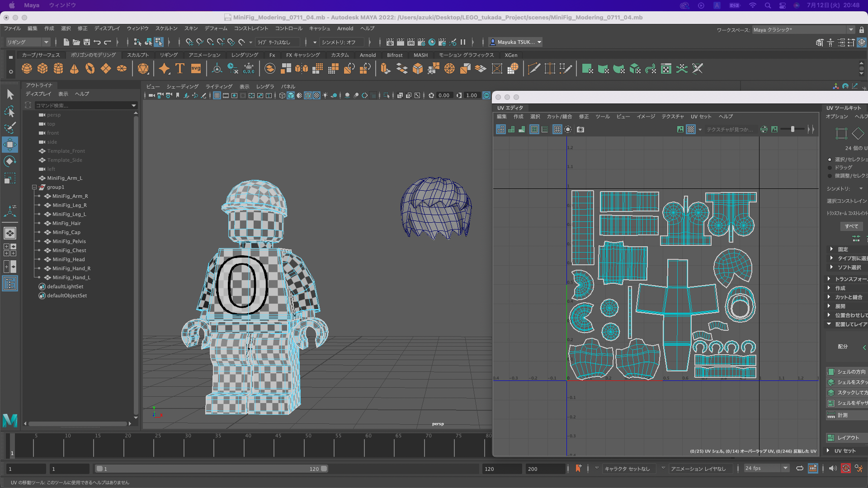
Task: Select 微調整/セレクション radio option
Action: click(830, 176)
